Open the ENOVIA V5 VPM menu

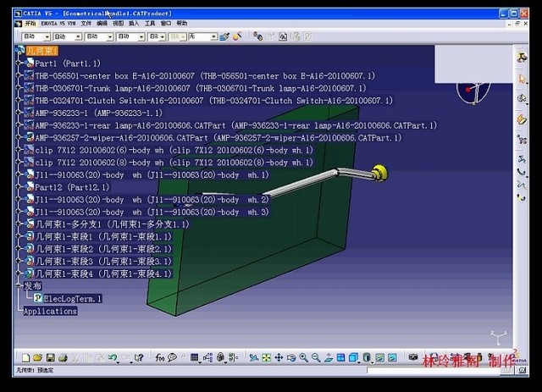click(58, 24)
